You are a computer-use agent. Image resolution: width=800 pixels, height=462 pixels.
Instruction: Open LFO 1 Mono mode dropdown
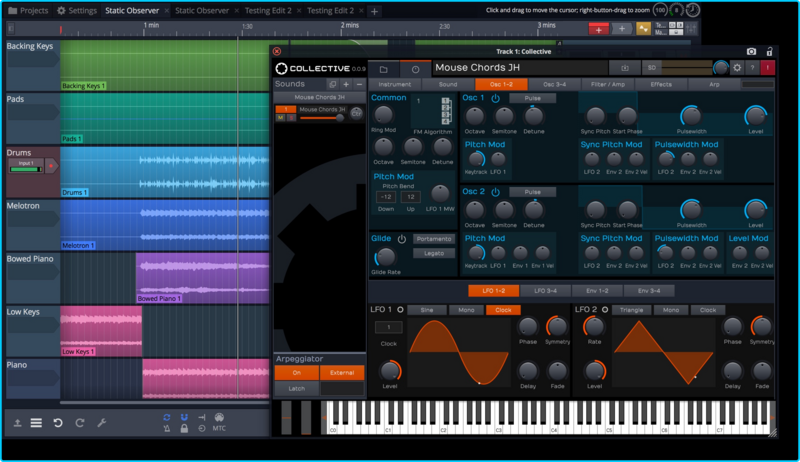point(466,310)
